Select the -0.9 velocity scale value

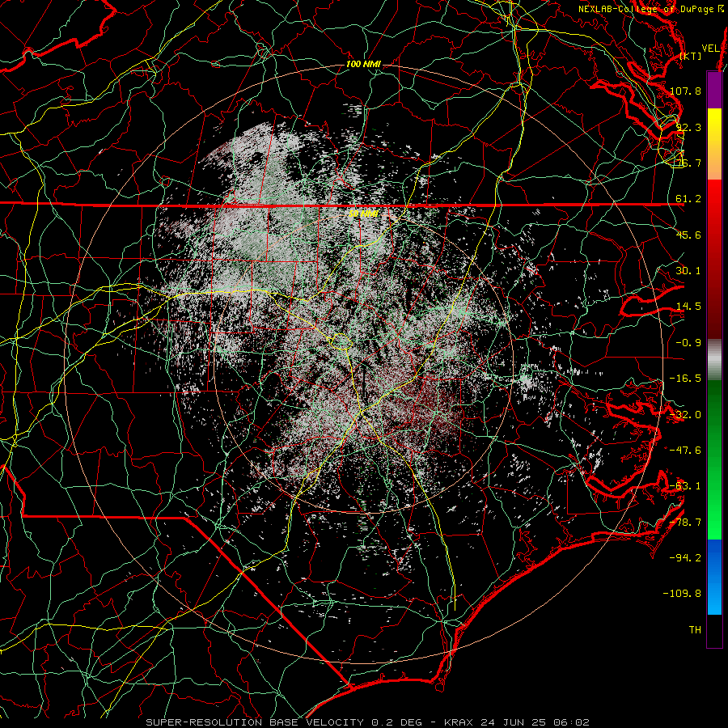pyautogui.click(x=688, y=343)
